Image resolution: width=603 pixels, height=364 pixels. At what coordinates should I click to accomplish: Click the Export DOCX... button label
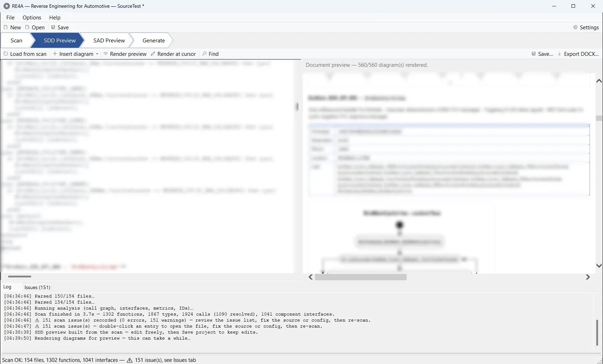[581, 54]
